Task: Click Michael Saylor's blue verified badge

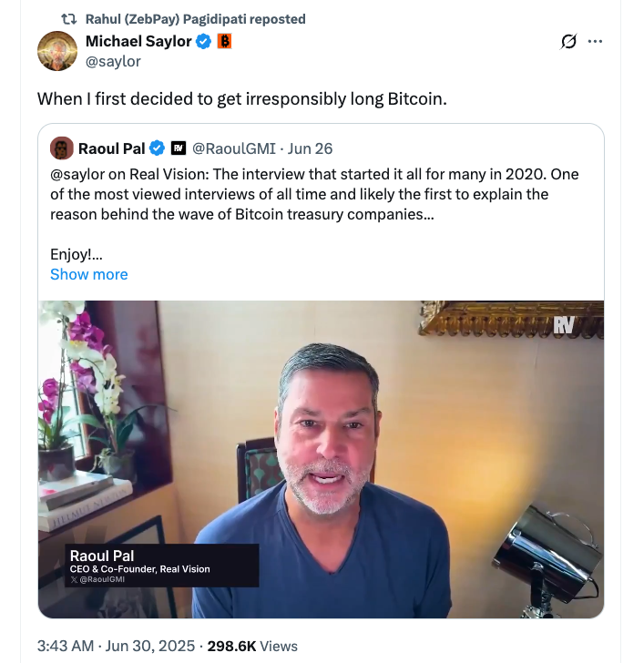Action: coord(205,41)
